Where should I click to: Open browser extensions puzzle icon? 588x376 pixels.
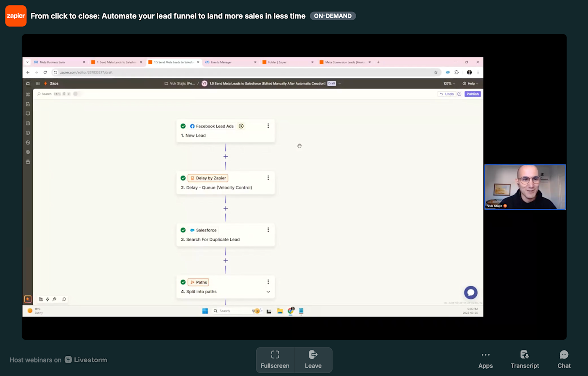click(x=457, y=72)
